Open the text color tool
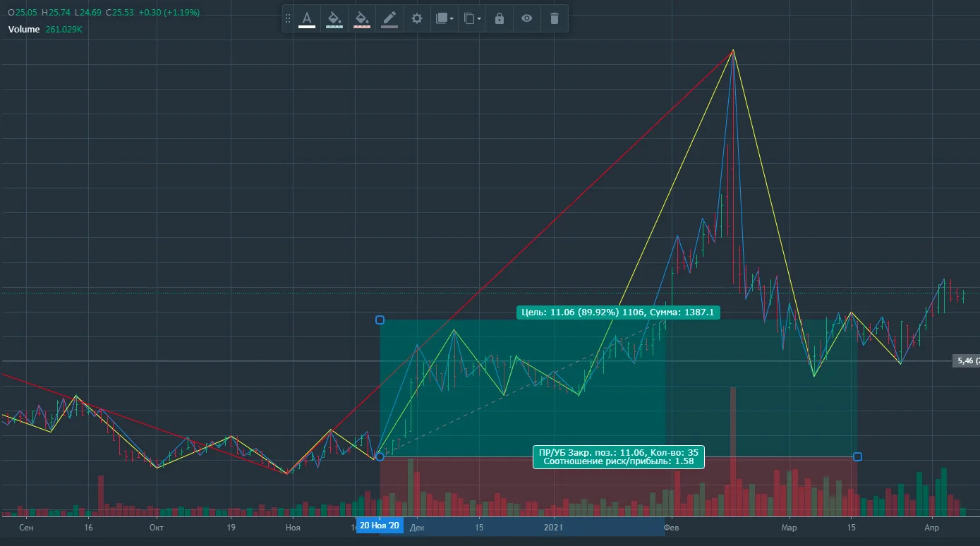The width and height of the screenshot is (980, 546). point(307,18)
